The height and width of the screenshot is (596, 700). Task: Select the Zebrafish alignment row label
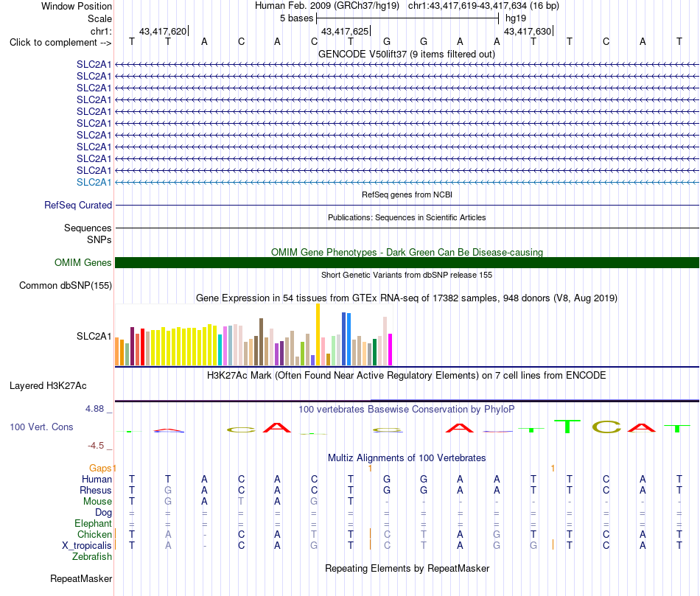(92, 557)
